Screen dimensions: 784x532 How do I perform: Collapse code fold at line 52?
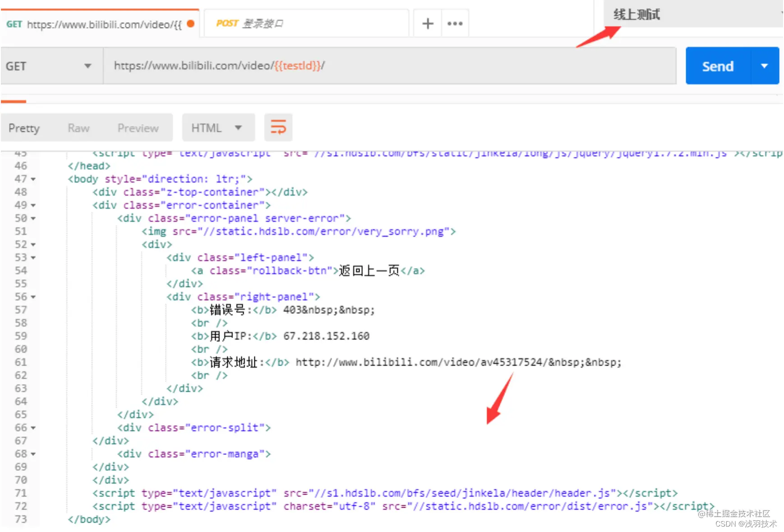33,245
